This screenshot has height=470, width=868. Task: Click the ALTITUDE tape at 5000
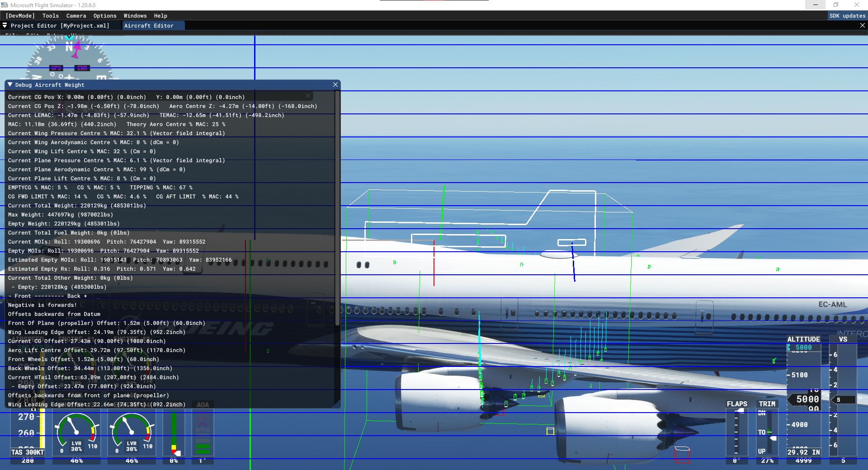(804, 399)
